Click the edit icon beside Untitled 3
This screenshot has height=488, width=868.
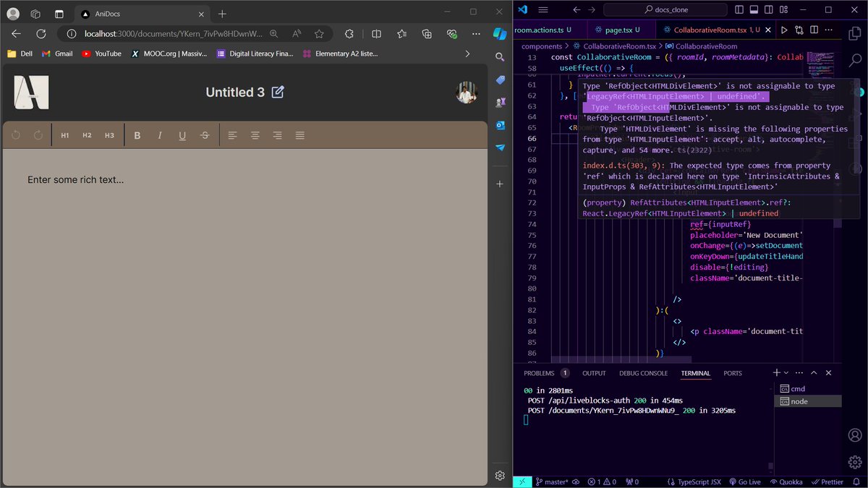click(278, 92)
